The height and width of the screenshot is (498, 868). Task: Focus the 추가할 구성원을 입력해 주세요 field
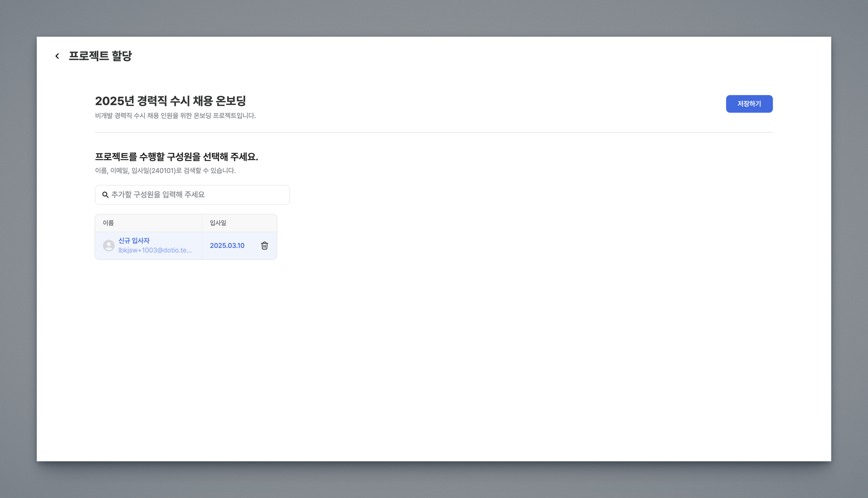192,195
